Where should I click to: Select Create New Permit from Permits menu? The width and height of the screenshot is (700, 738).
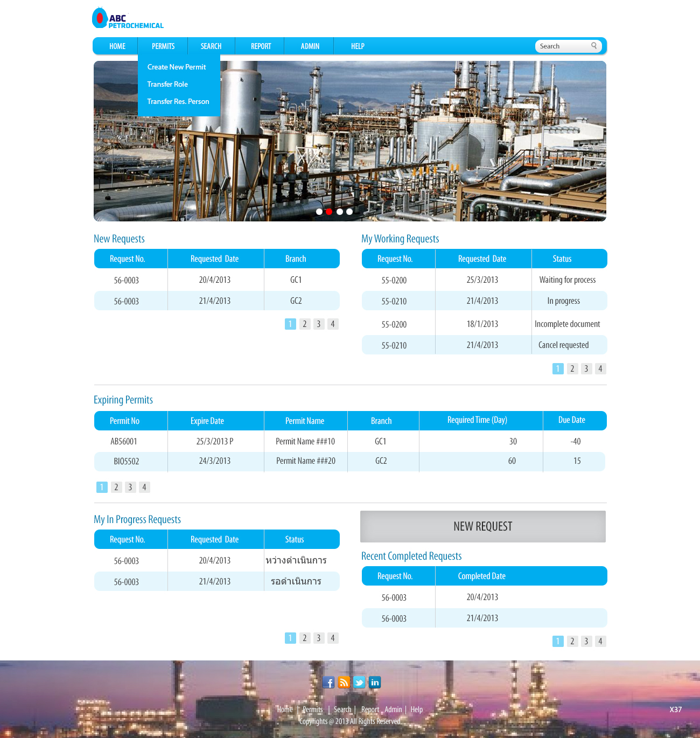[177, 67]
